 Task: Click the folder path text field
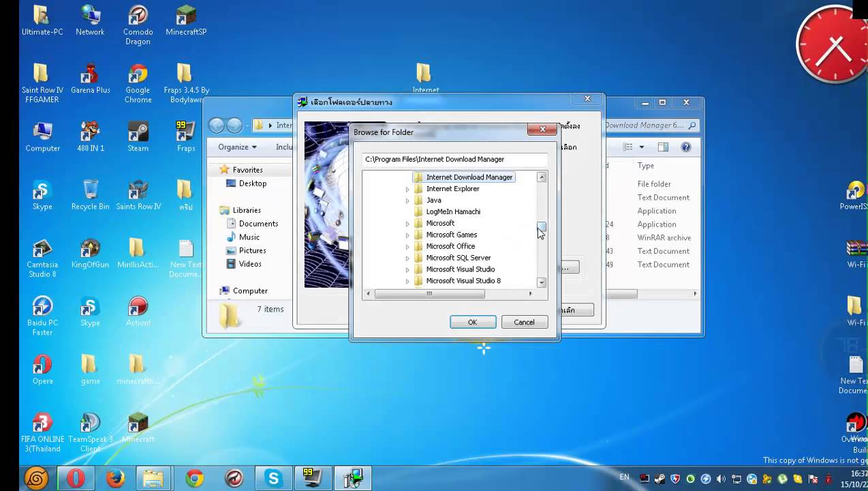coord(454,160)
